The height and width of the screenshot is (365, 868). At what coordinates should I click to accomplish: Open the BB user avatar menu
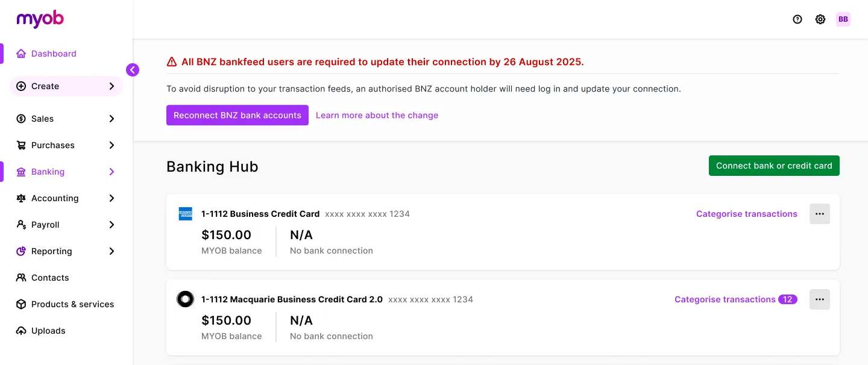[x=843, y=19]
